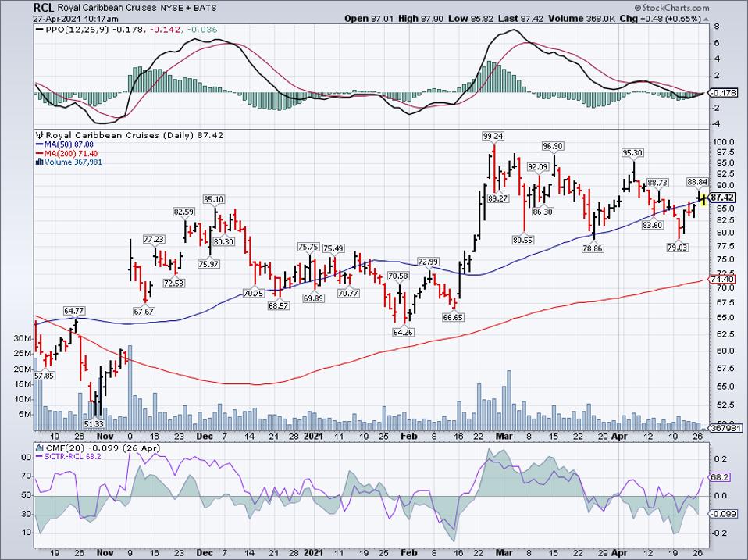Click the 66.65 price label
Image resolution: width=748 pixels, height=560 pixels.
(x=453, y=317)
